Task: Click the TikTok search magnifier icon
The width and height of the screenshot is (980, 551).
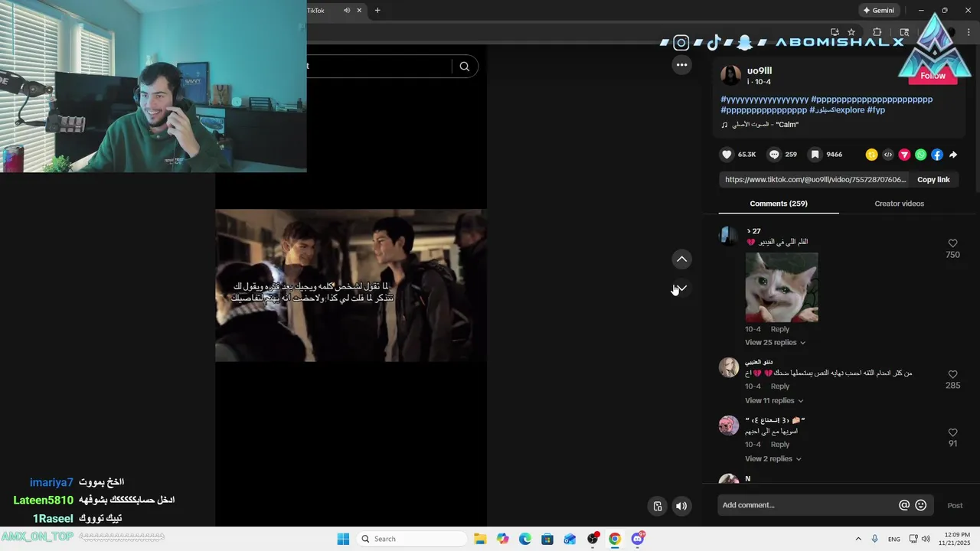Action: point(464,67)
